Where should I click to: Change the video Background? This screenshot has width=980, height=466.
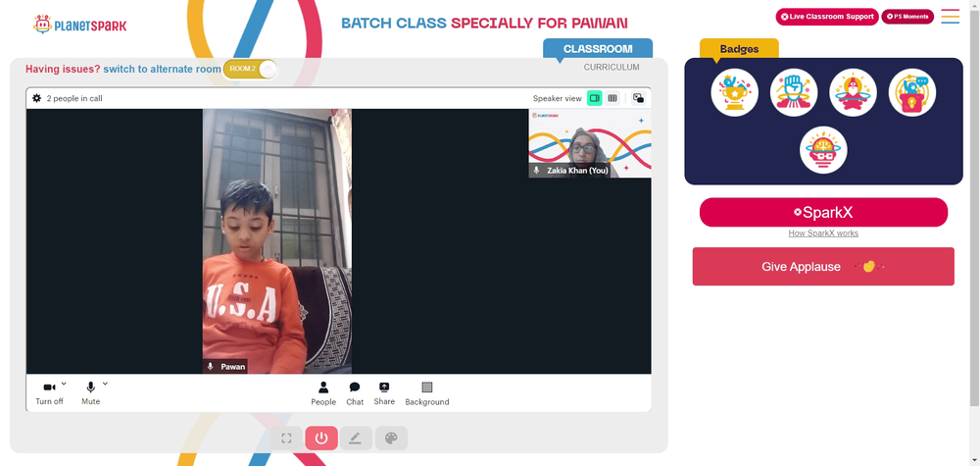tap(427, 394)
